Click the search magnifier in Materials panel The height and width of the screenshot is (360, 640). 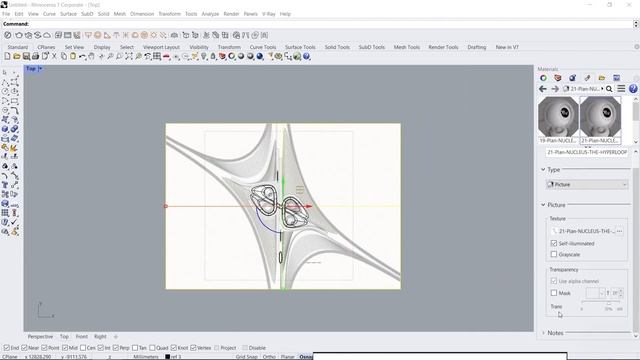(x=609, y=89)
